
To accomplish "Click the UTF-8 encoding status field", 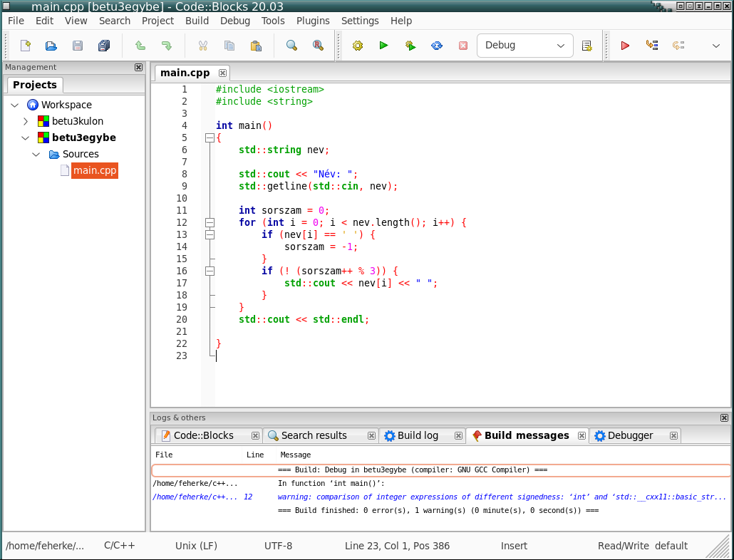I will 278,546.
